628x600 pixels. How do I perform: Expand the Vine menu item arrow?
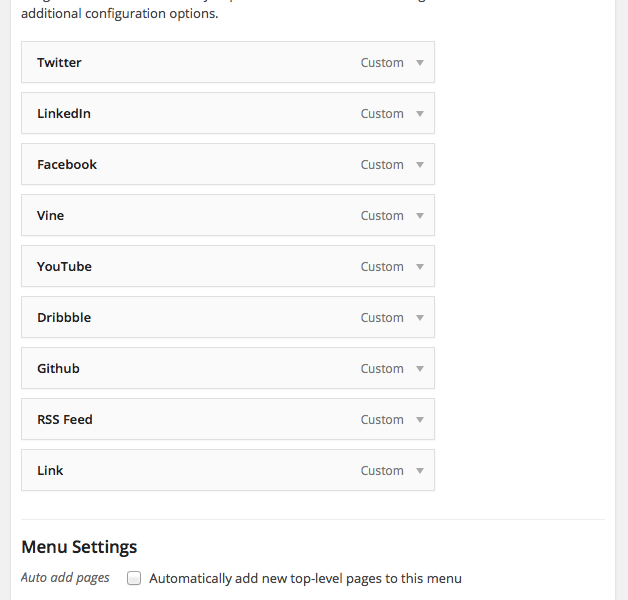pos(420,216)
